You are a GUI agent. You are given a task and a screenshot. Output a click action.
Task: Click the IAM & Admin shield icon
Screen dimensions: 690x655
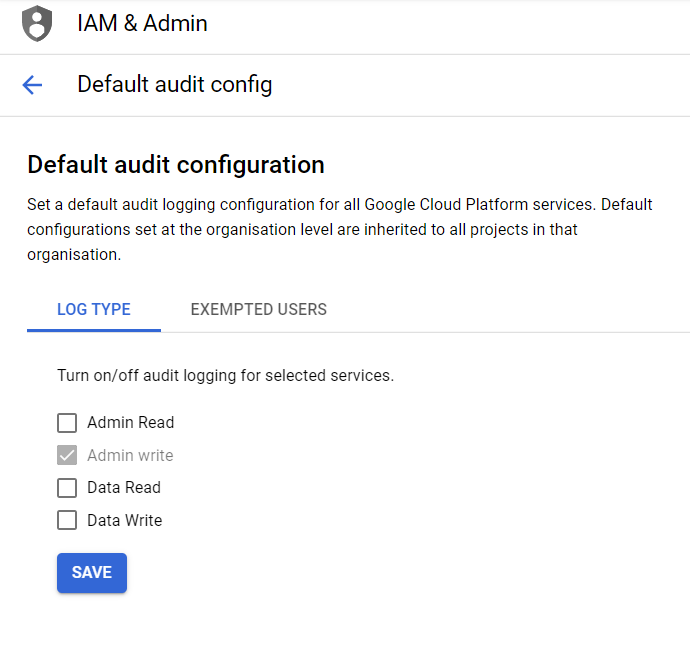pyautogui.click(x=37, y=23)
